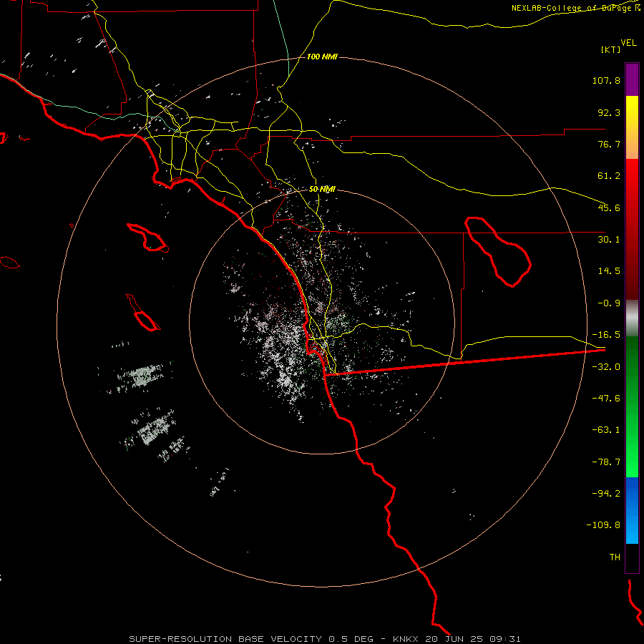644x644 pixels.
Task: Select the 107.8 legend value
Action: point(606,80)
